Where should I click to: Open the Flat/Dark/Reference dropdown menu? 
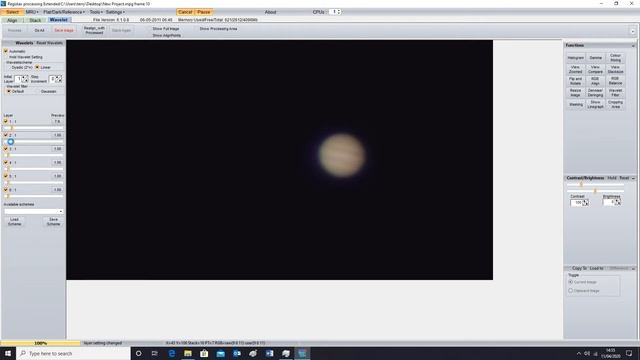tap(64, 12)
